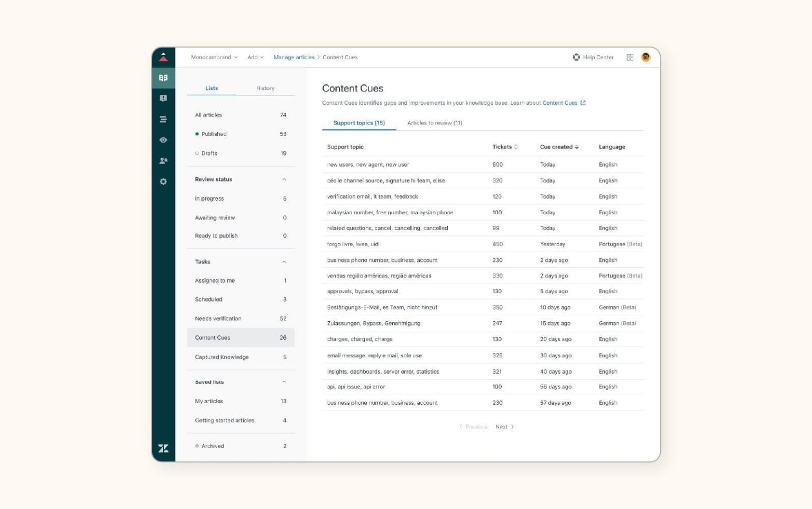Open the apps grid icon in top bar
The width and height of the screenshot is (812, 509).
[x=630, y=57]
